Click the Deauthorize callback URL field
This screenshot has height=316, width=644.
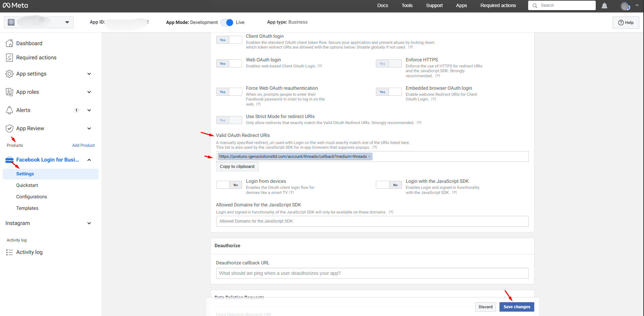(372, 273)
